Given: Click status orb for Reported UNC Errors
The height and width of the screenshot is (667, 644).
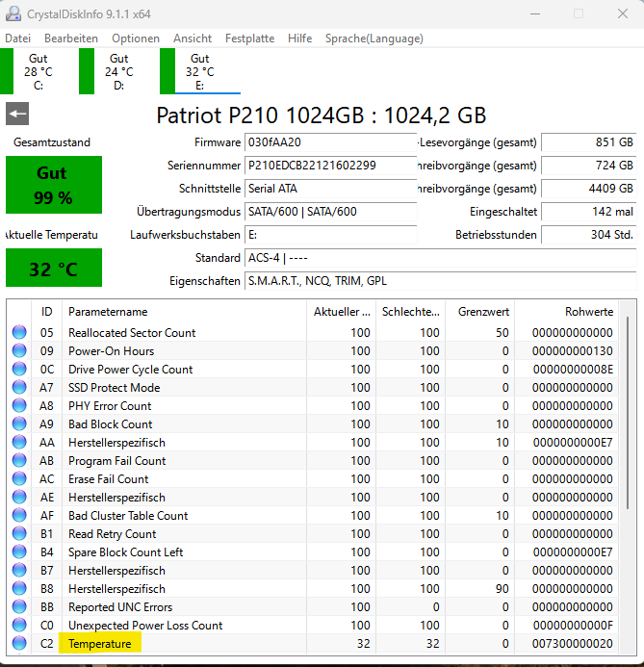Looking at the screenshot, I should 19,606.
